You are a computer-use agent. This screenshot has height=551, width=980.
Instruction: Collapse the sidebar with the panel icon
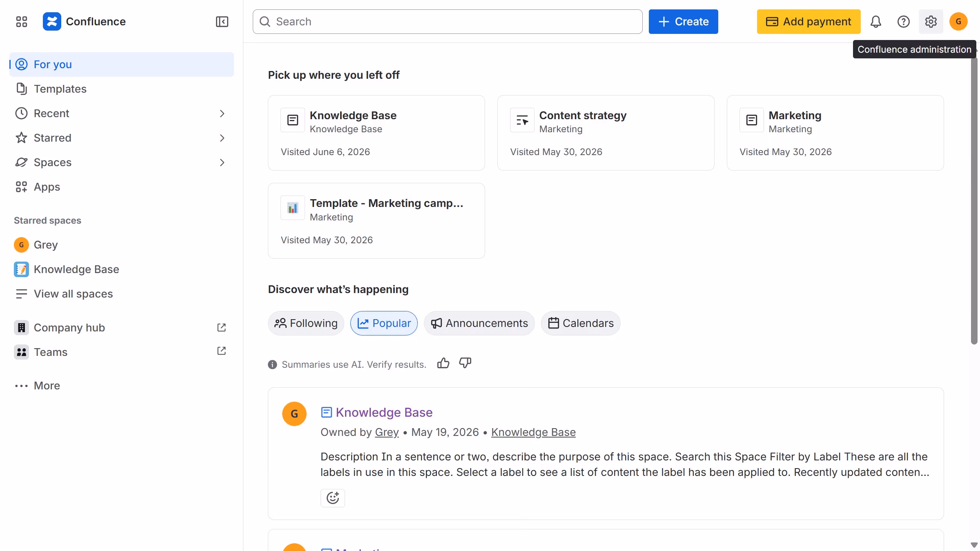click(222, 22)
